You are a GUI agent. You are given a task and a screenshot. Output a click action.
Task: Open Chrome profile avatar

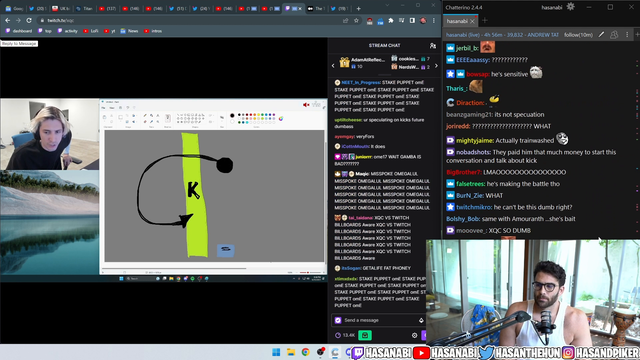(x=423, y=20)
